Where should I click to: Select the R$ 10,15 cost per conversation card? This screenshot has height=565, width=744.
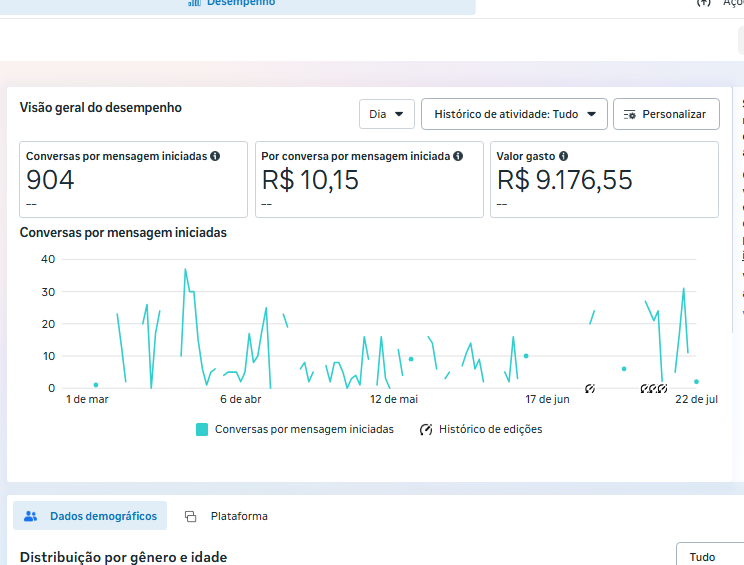369,179
